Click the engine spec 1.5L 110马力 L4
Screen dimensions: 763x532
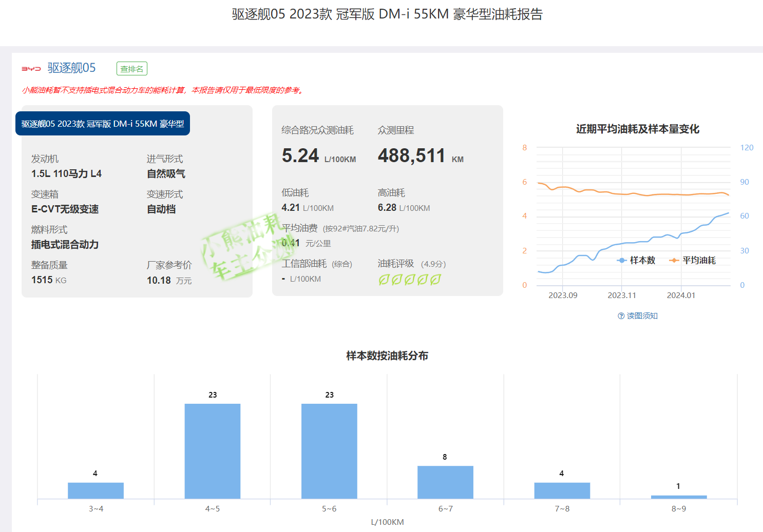click(x=66, y=174)
